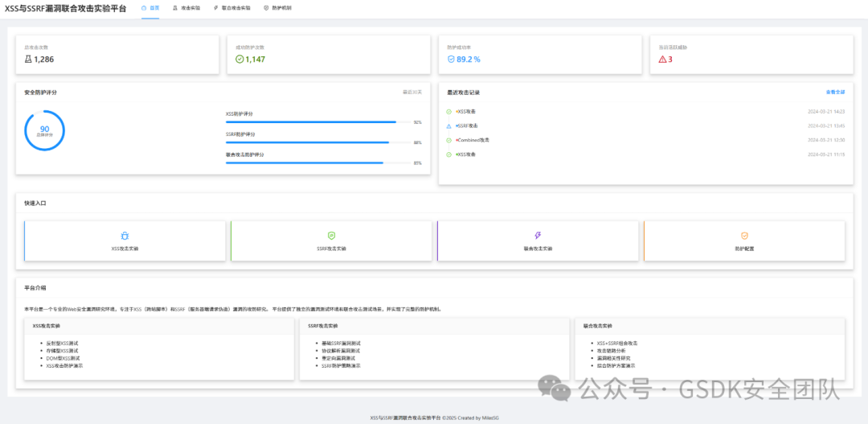Click the 安全防护评分 card heading
This screenshot has width=868, height=424.
pyautogui.click(x=40, y=93)
